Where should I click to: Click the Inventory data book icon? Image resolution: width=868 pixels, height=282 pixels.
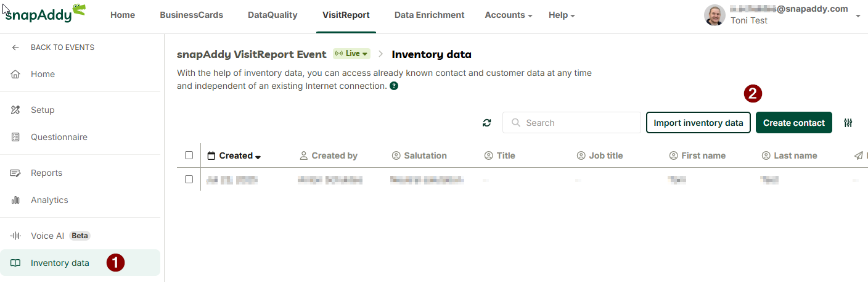(16, 263)
